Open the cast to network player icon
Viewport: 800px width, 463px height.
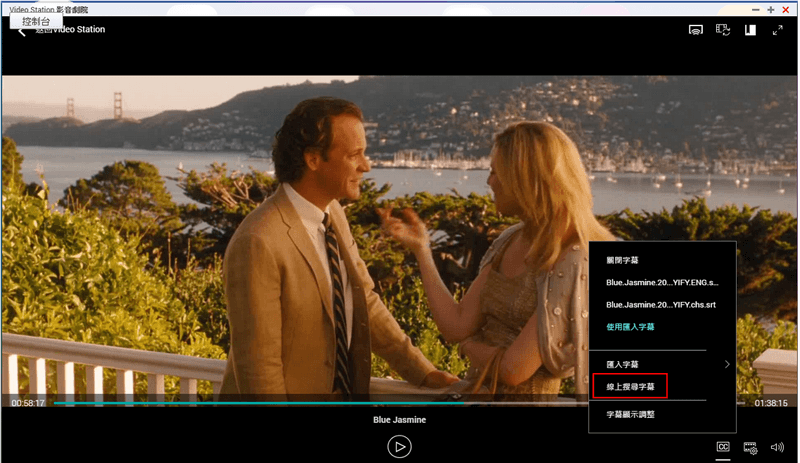point(695,30)
